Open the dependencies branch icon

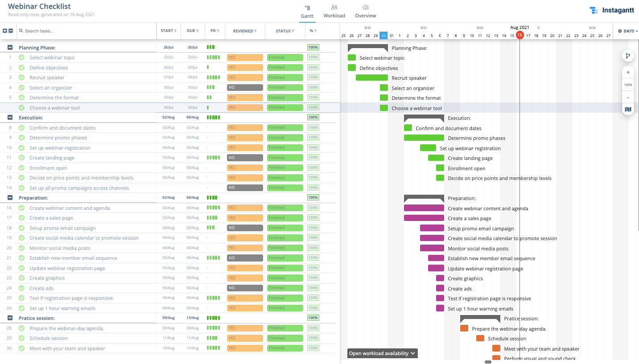[628, 56]
